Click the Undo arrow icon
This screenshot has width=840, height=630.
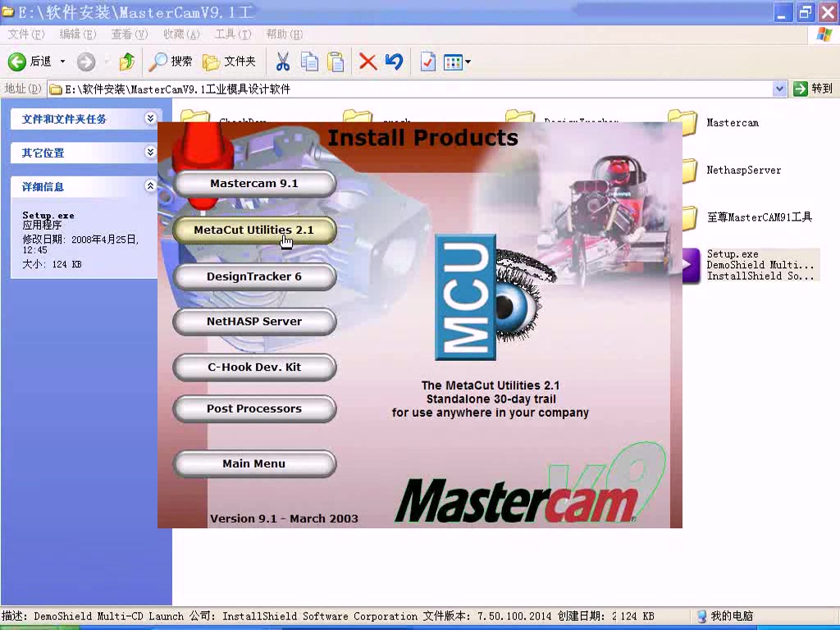pyautogui.click(x=395, y=62)
